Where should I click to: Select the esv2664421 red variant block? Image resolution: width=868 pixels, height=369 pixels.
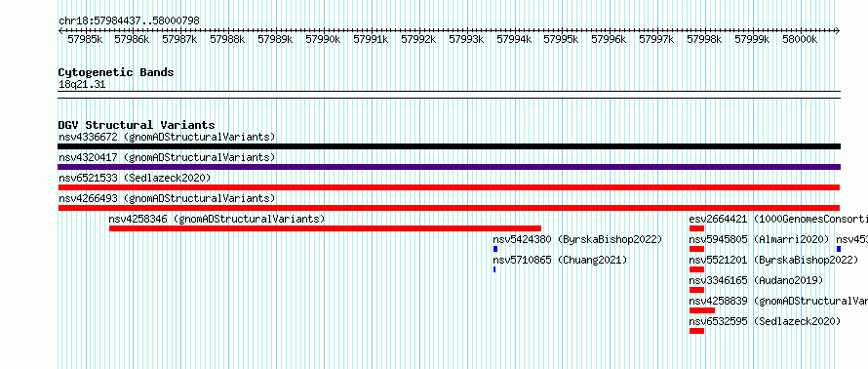[x=696, y=228]
